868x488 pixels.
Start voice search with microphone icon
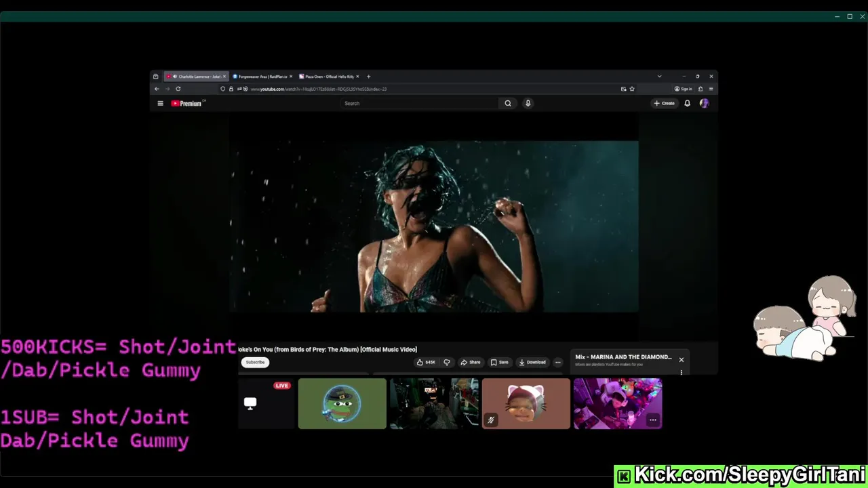528,104
